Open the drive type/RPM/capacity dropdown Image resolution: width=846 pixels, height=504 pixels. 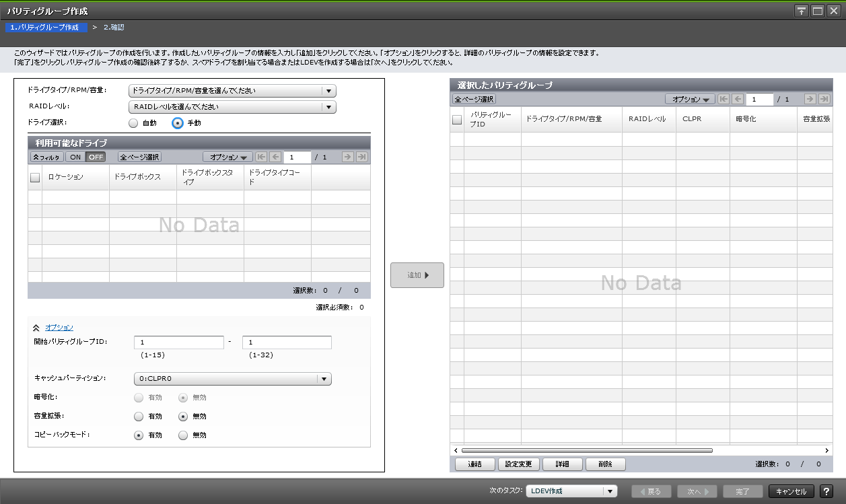[328, 90]
